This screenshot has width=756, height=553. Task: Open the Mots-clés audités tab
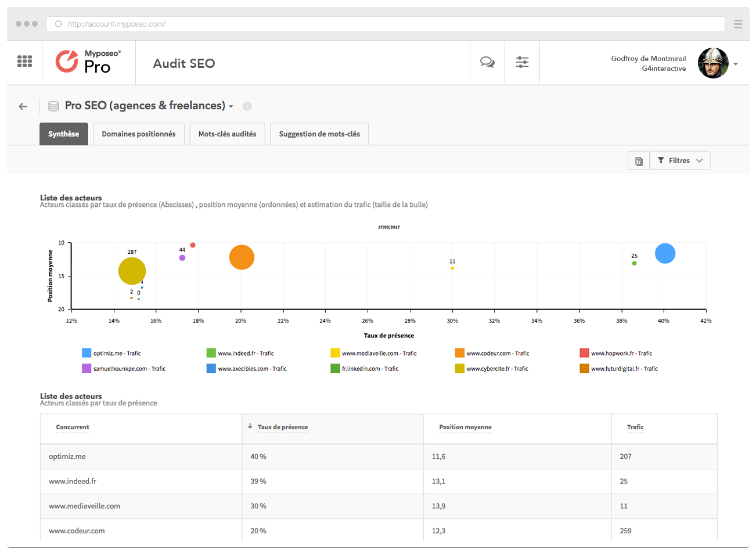coord(227,134)
